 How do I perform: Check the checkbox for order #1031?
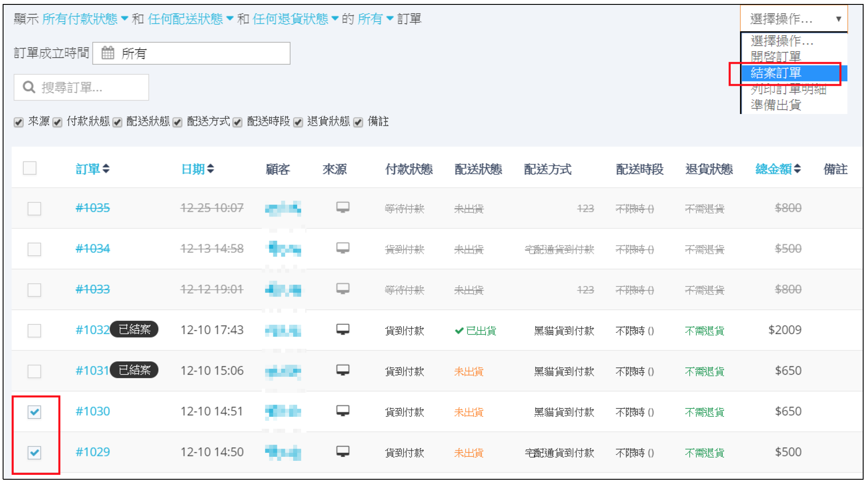(x=34, y=371)
